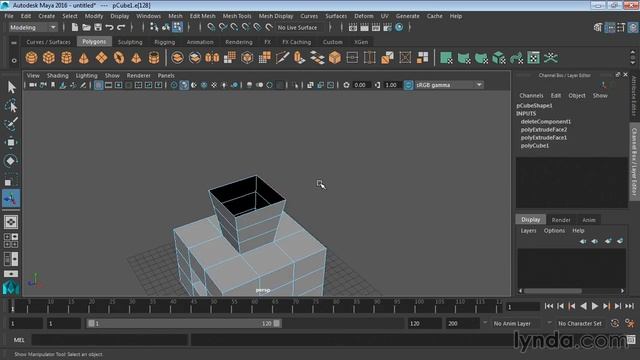Open the Channels menu in Channel Box

531,96
